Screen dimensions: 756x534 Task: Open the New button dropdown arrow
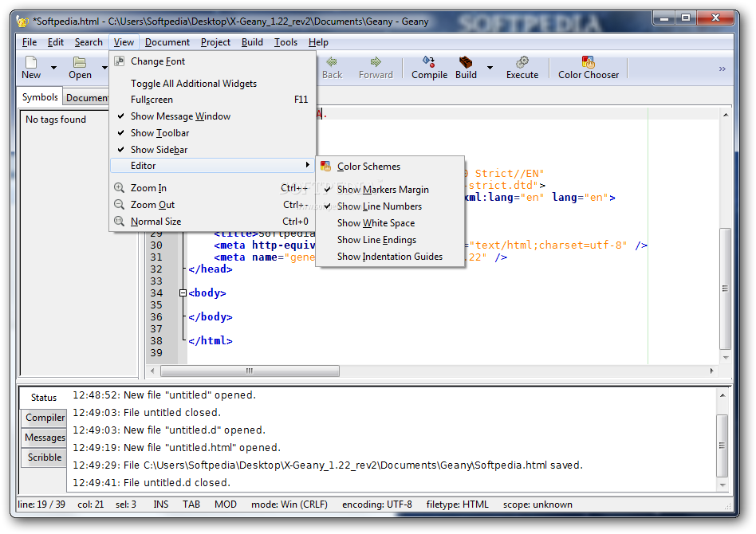(x=54, y=68)
